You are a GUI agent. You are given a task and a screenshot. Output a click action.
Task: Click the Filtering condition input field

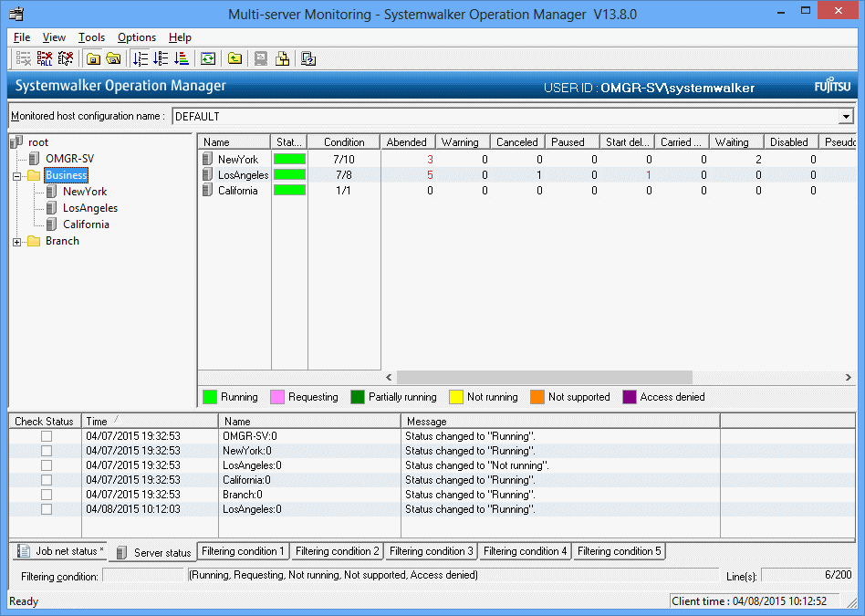(x=143, y=576)
